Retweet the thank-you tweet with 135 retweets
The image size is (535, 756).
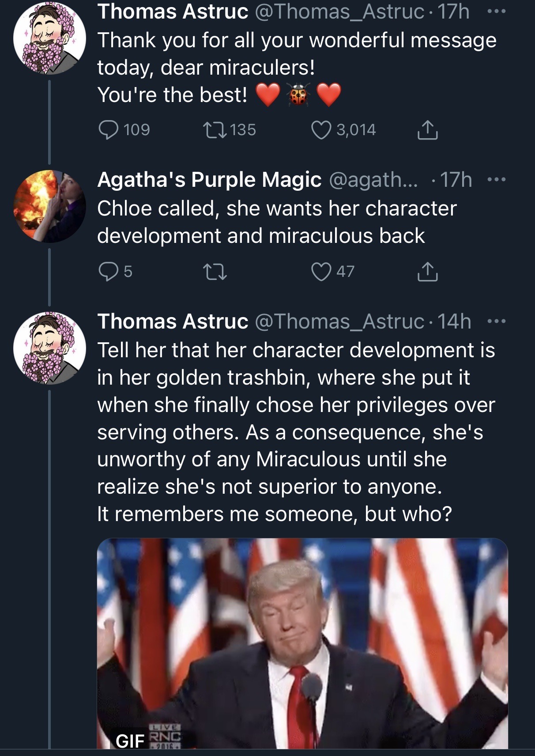215,130
